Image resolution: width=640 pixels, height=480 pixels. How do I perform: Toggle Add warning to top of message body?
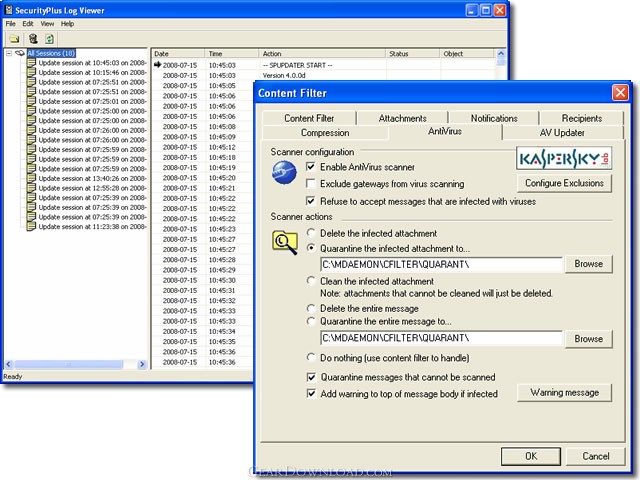(x=311, y=394)
